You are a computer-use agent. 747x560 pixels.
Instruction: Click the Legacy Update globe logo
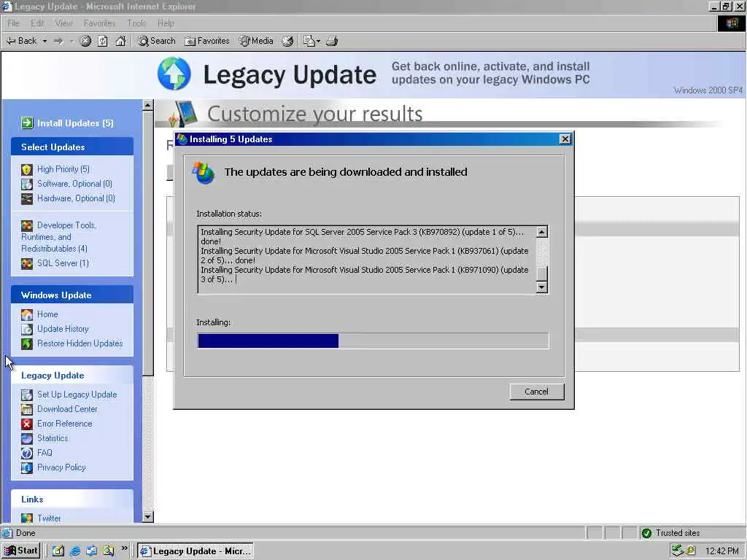tap(174, 74)
